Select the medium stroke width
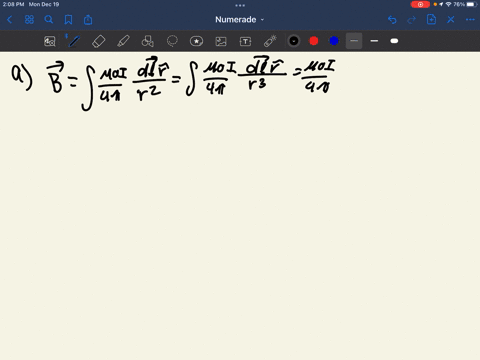The height and width of the screenshot is (360, 480). pyautogui.click(x=374, y=41)
